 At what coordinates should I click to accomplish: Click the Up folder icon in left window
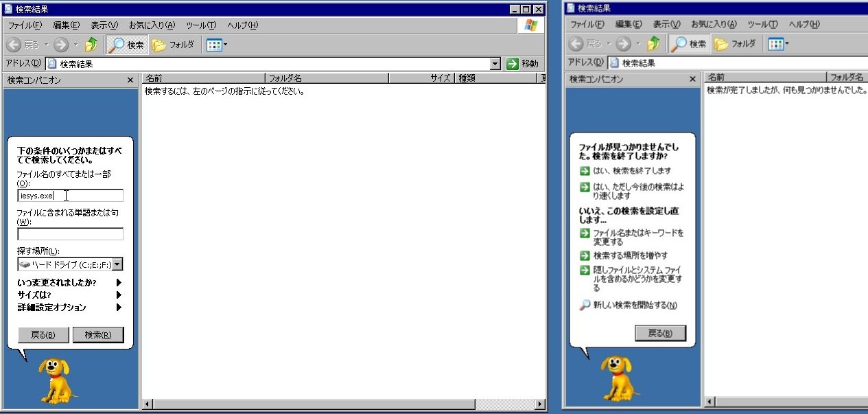coord(91,45)
